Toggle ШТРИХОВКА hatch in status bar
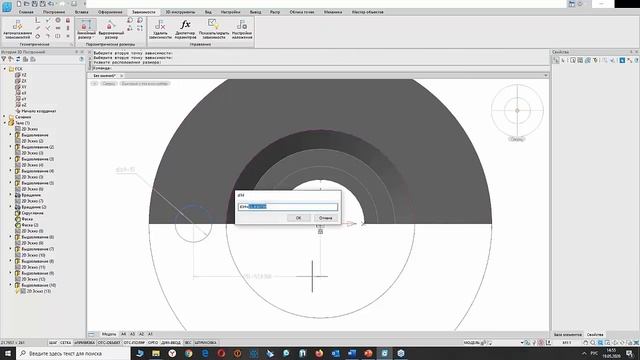Image resolution: width=640 pixels, height=360 pixels. pos(206,343)
